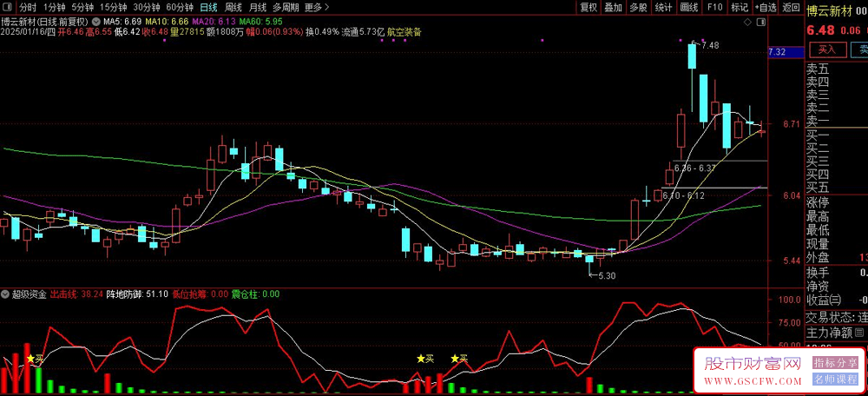Click the 交易状态 status row
Screen dimensions: 868x396
pyautogui.click(x=837, y=317)
